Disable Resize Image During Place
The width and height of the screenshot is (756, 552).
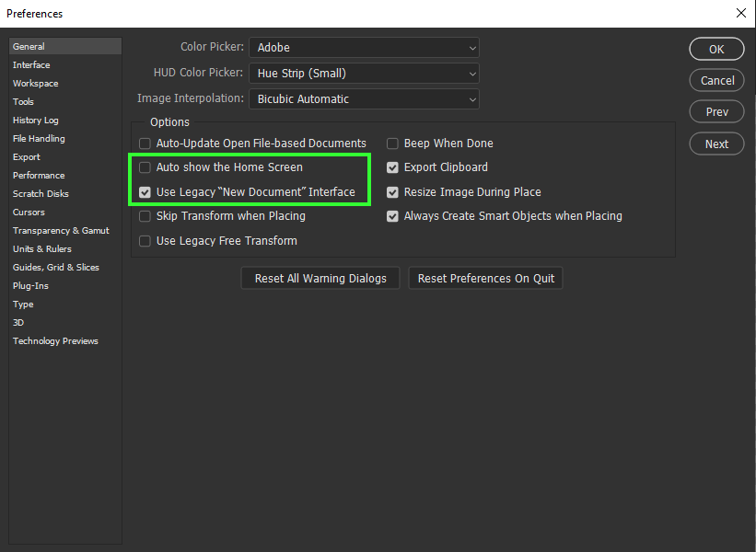point(392,192)
